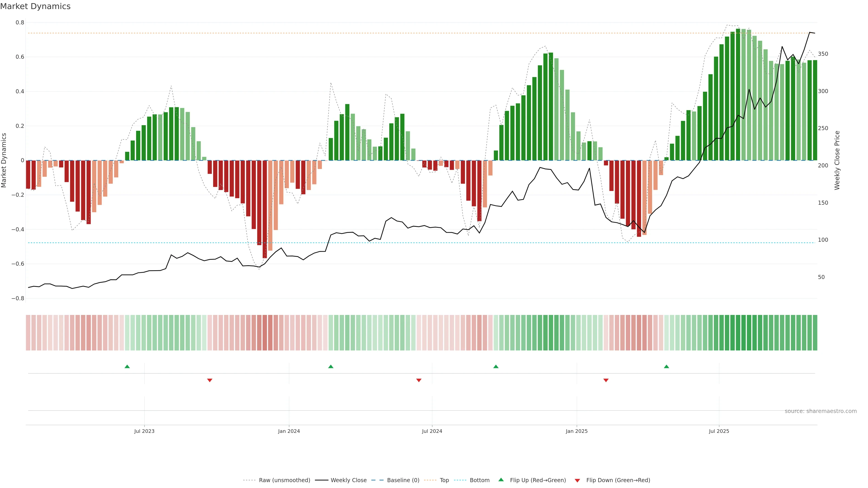Viewport: 868px width, 488px height.
Task: Click the source sharemaestro.com text
Action: point(821,411)
